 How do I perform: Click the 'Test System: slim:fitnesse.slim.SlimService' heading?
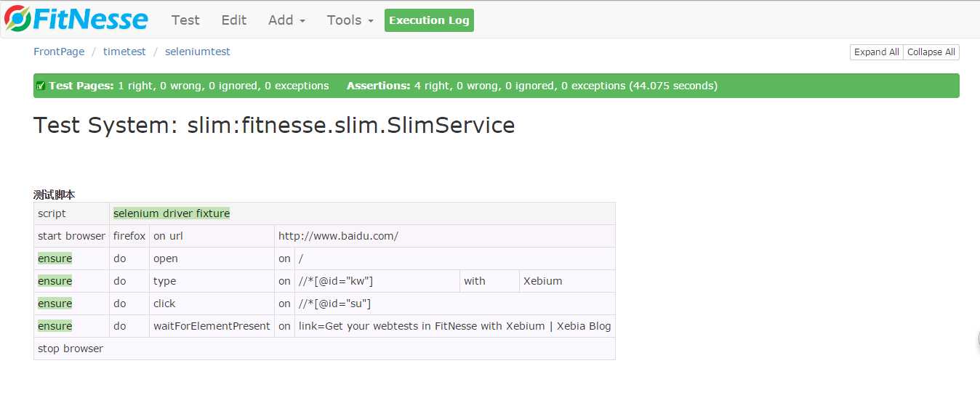tap(274, 126)
